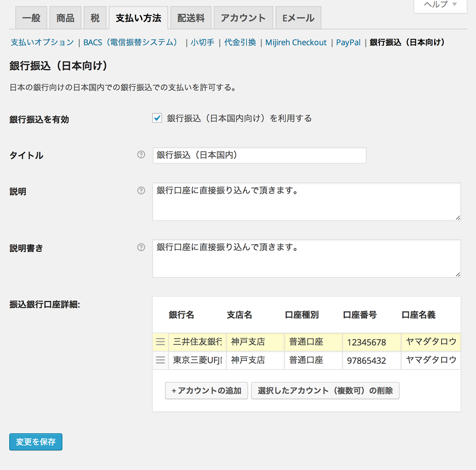The width and height of the screenshot is (476, 470).
Task: Open the 配送料 tab
Action: point(191,18)
